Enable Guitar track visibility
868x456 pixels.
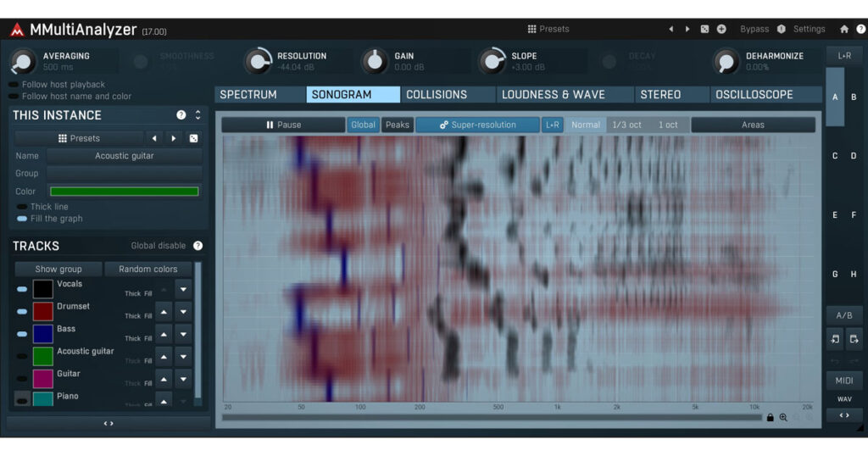22,379
